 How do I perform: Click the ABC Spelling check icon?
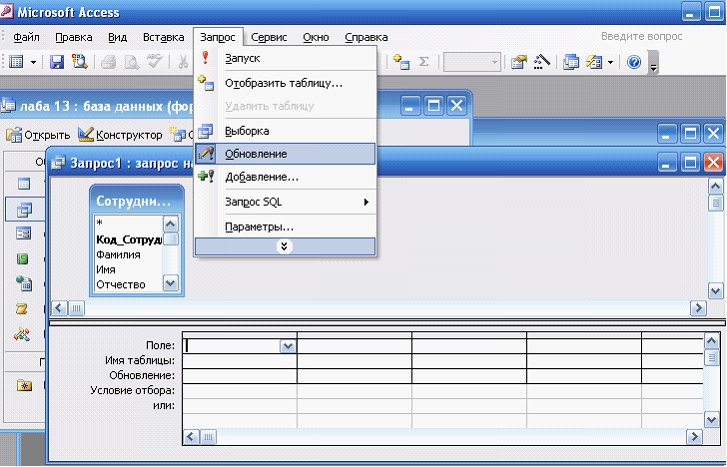click(x=154, y=61)
